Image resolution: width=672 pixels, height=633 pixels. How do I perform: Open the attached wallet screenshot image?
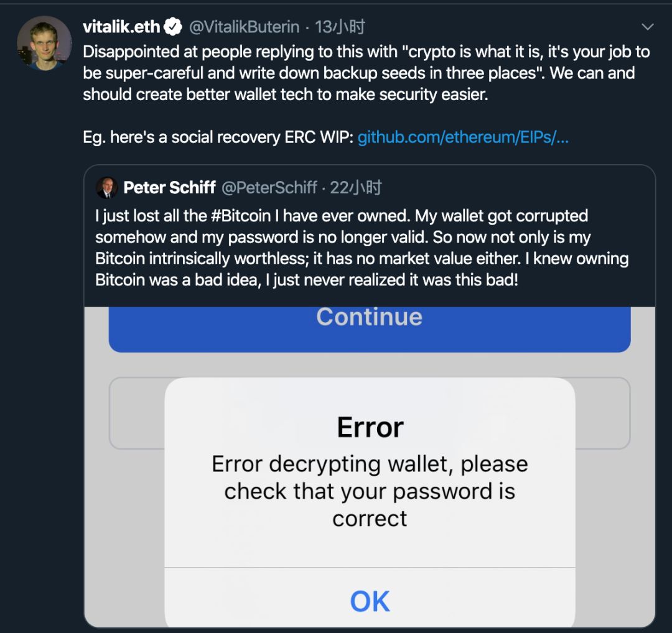pos(370,467)
